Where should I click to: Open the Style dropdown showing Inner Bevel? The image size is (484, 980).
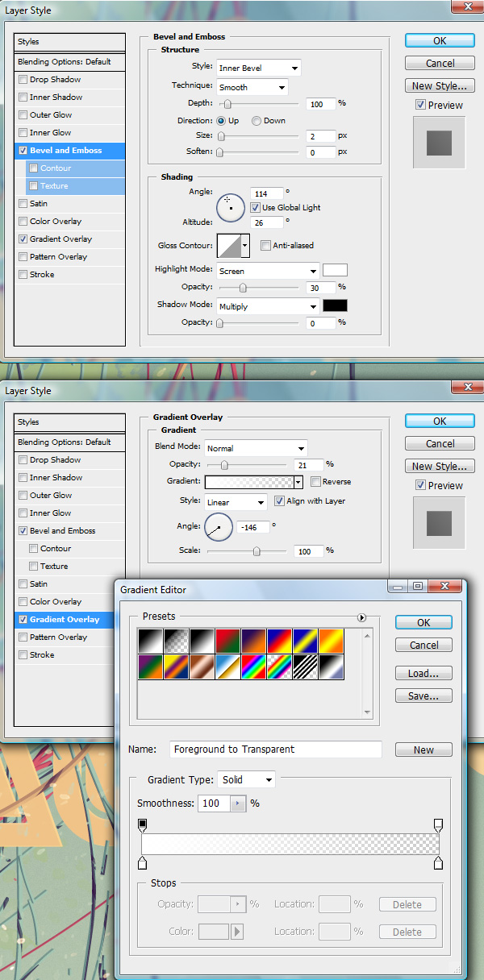pos(258,68)
